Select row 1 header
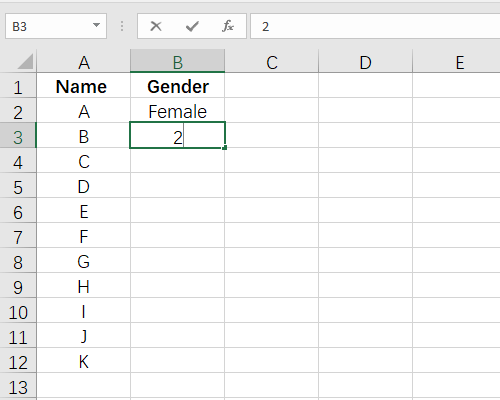Image resolution: width=500 pixels, height=400 pixels. pos(18,86)
